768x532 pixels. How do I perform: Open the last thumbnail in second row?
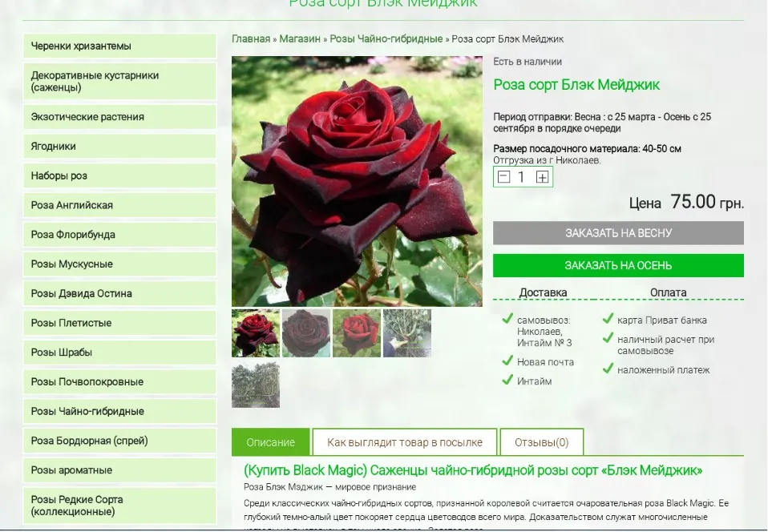pyautogui.click(x=256, y=385)
